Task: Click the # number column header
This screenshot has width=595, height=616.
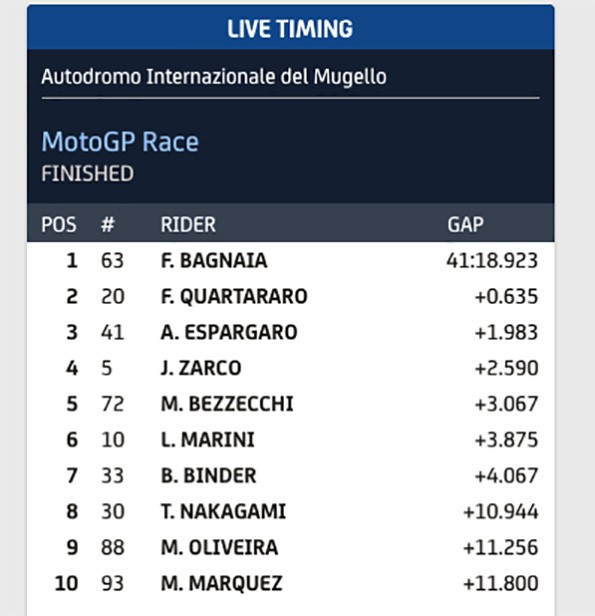Action: pyautogui.click(x=108, y=225)
